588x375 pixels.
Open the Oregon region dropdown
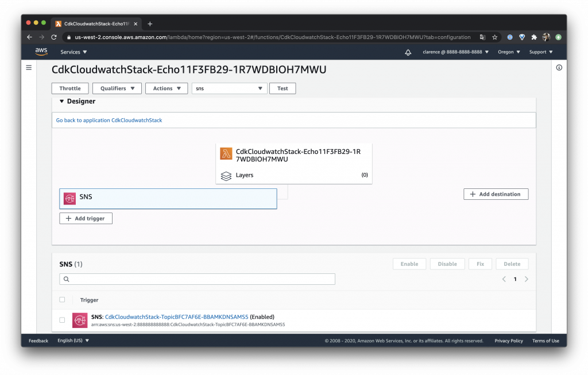pyautogui.click(x=509, y=52)
